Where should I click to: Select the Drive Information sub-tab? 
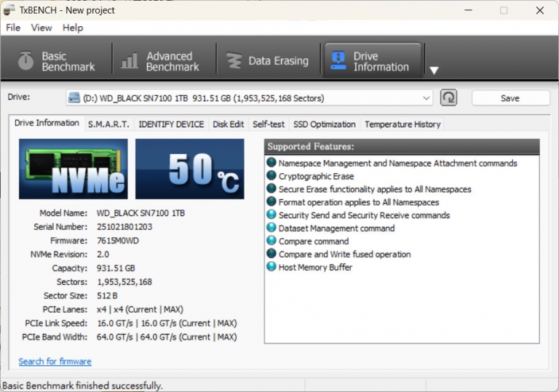click(x=47, y=123)
